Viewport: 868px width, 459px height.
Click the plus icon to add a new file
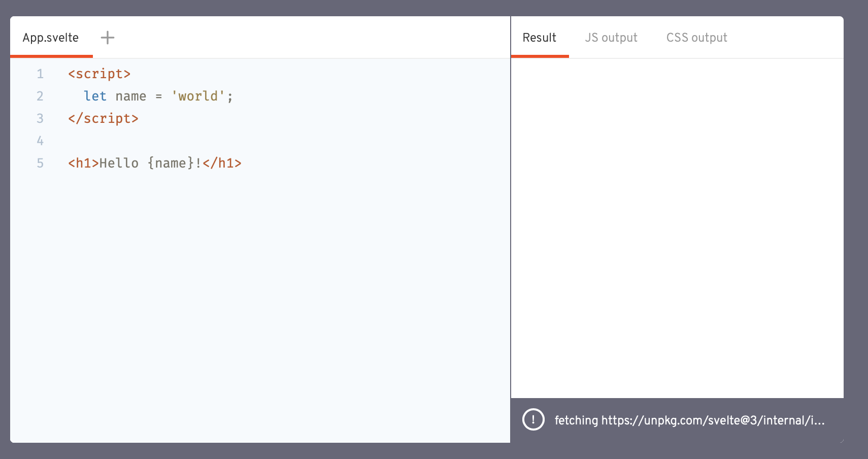coord(107,37)
